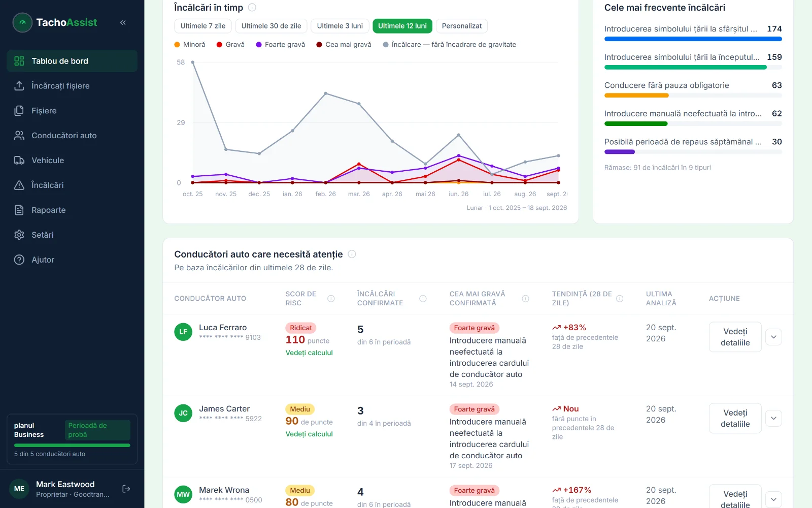Collapse the sidebar with the double-chevron icon

click(x=123, y=22)
